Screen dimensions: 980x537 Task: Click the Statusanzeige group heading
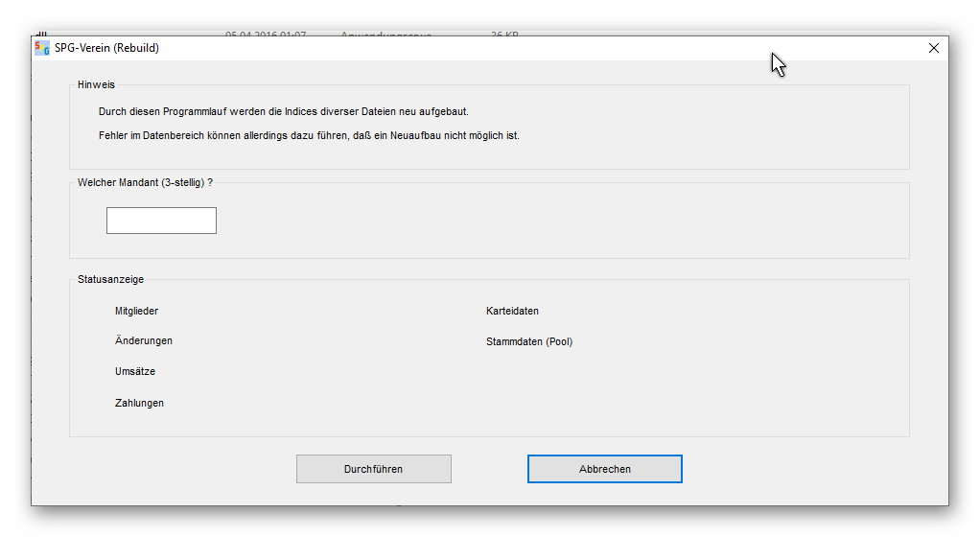pos(110,280)
